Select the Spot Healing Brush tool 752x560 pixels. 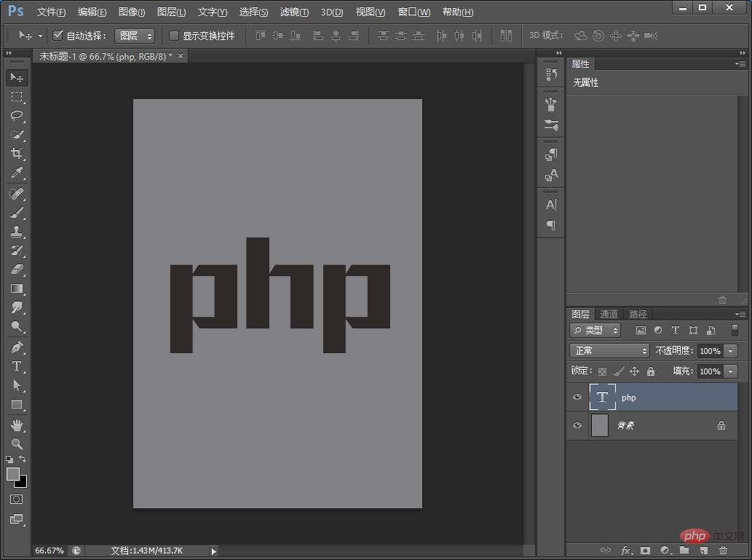17,194
